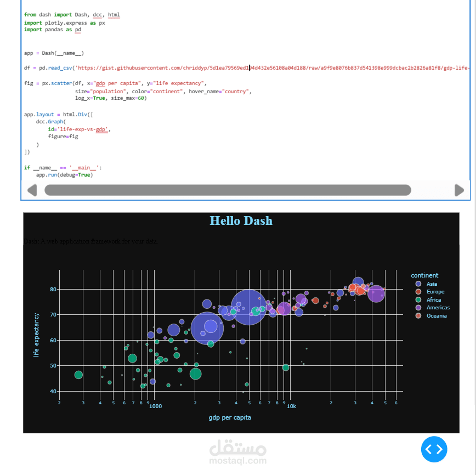Click the 'from dash import Dash, dcc, html' line
Viewport: 476px width, 475px height.
pos(72,15)
